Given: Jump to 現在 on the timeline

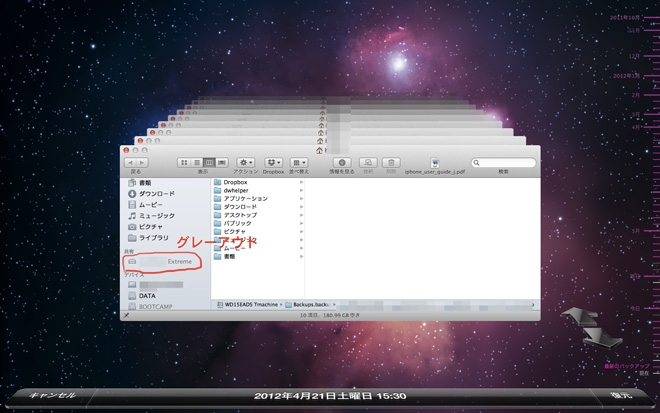Looking at the screenshot, I should [x=644, y=373].
